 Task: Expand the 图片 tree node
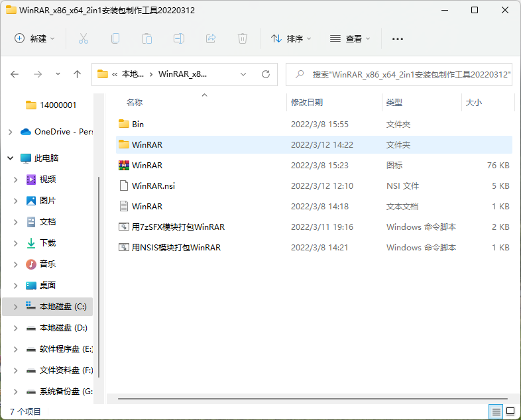point(15,201)
